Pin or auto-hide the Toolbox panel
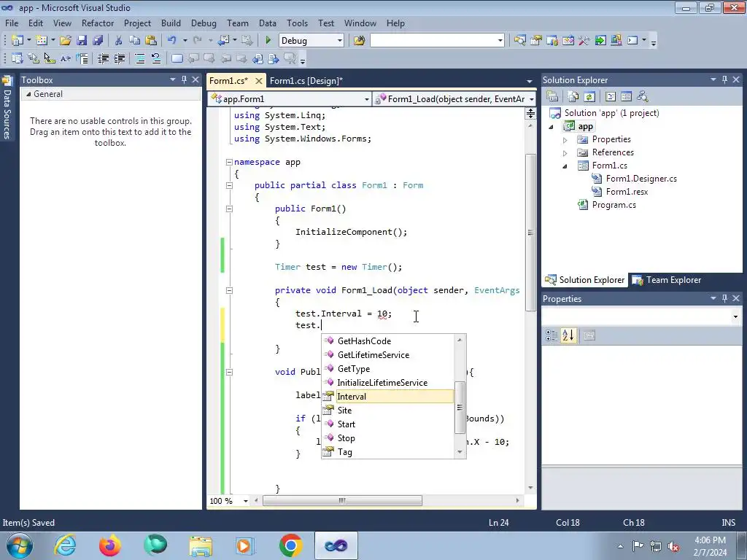747x560 pixels. (185, 79)
